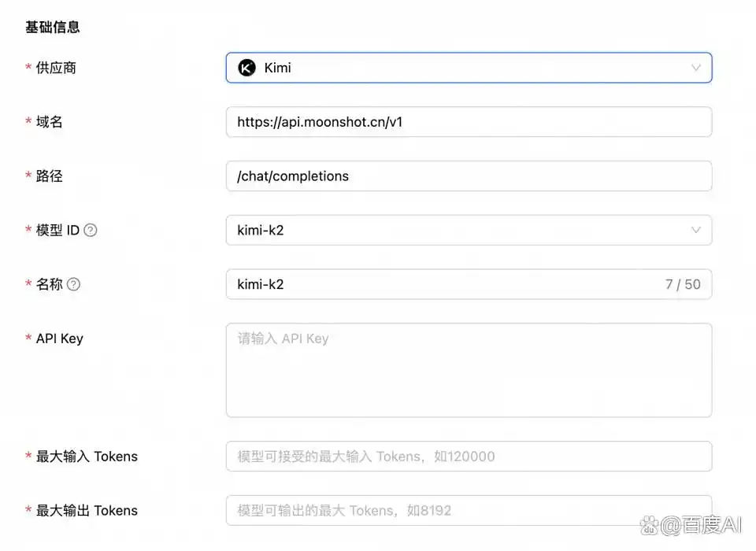Viewport: 756px width, 551px height.
Task: Select the kimi-k2 value in the 模型 ID combo box
Action: [x=261, y=230]
